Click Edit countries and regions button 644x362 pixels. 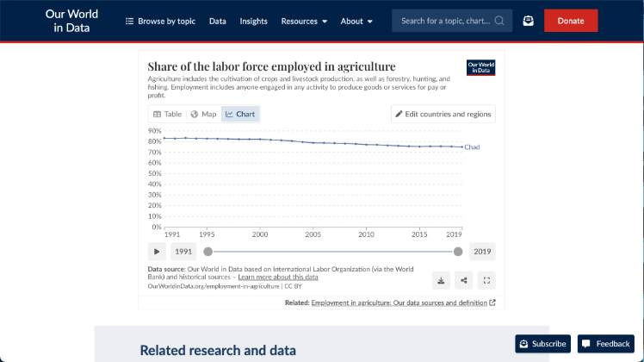443,114
